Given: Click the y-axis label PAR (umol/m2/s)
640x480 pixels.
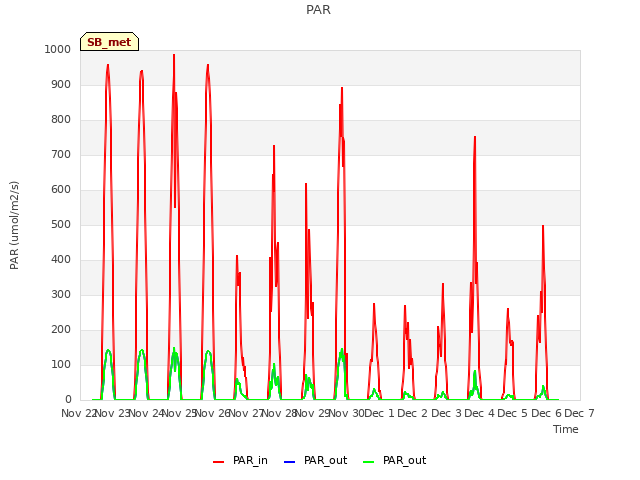Looking at the screenshot, I should (x=14, y=225).
